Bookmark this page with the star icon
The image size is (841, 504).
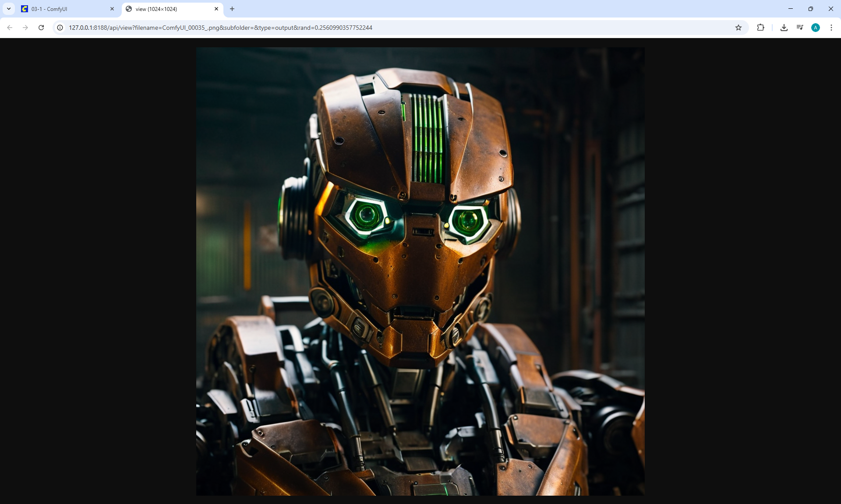[x=739, y=28]
